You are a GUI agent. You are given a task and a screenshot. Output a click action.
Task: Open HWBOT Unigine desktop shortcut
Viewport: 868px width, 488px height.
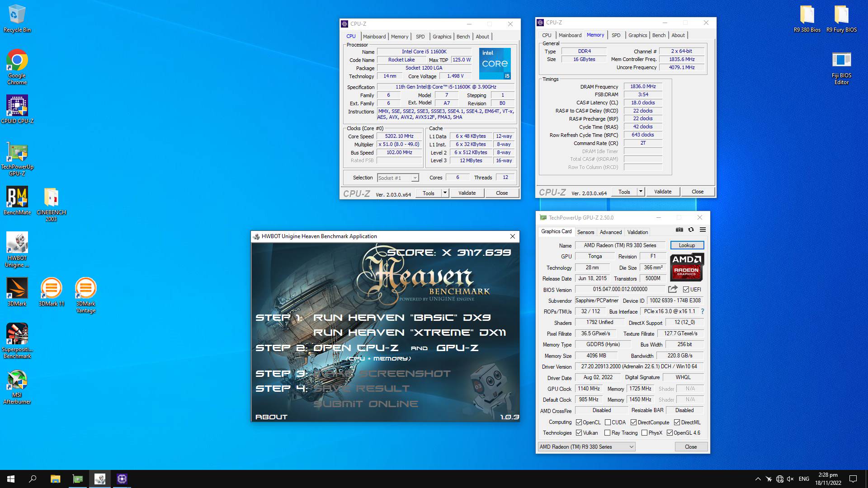tap(17, 249)
